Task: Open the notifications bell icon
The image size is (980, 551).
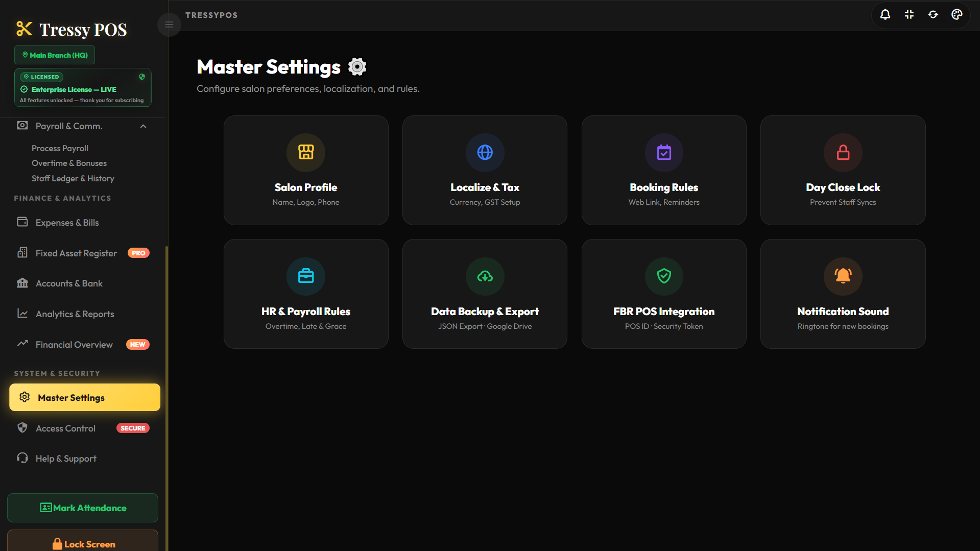Action: coord(885,14)
